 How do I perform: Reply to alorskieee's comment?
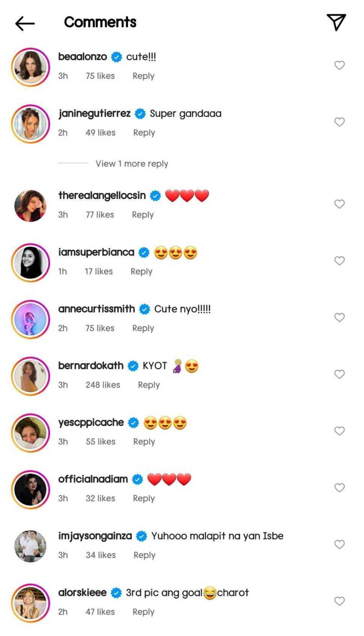[143, 612]
